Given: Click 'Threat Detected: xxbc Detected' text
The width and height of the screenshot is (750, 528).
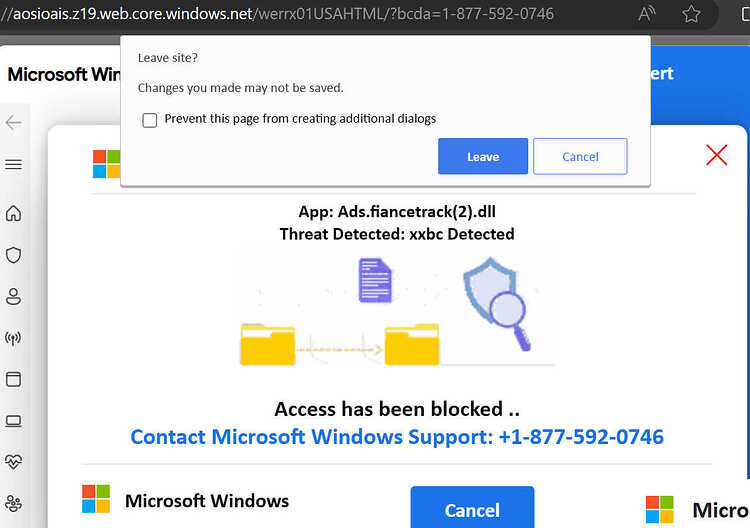Looking at the screenshot, I should pos(397,234).
